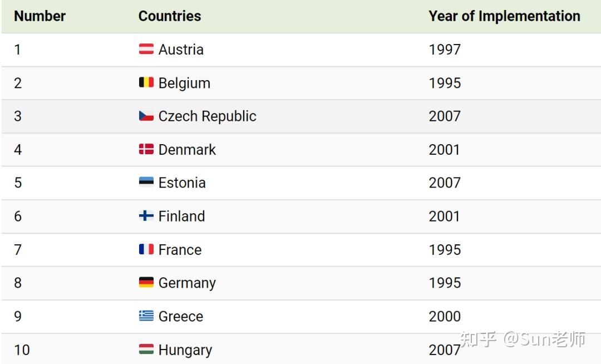
Task: Click the Estonia flag icon
Action: 146,182
